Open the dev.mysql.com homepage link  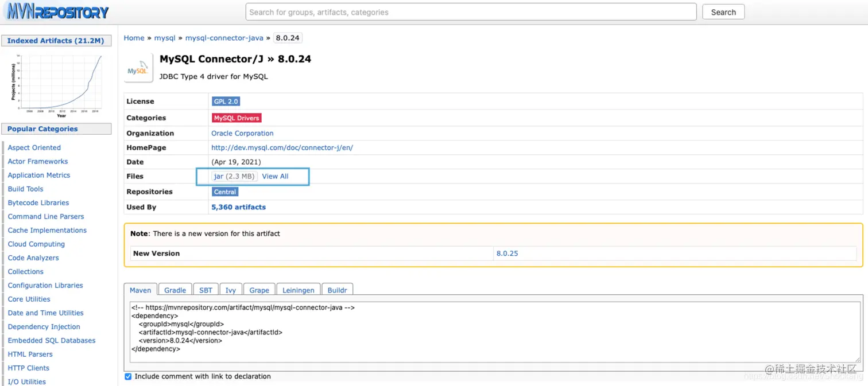[282, 147]
